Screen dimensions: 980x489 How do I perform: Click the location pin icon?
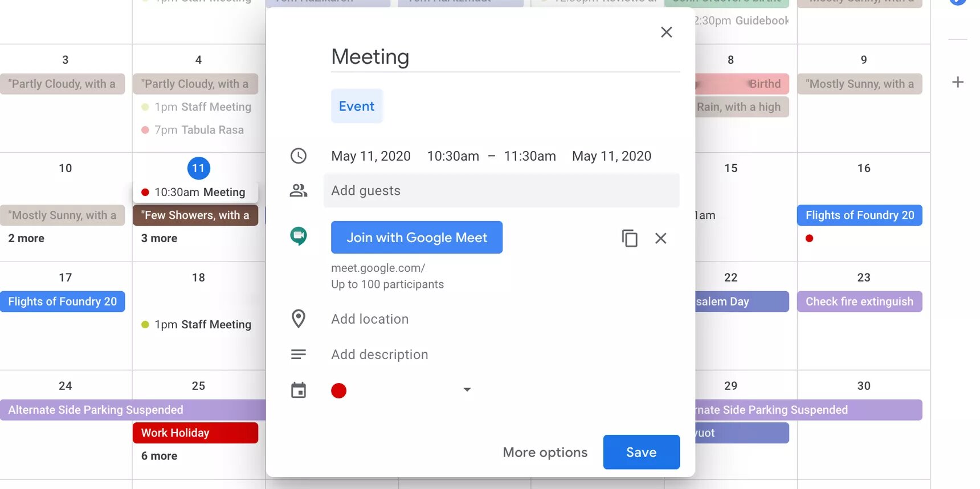299,319
